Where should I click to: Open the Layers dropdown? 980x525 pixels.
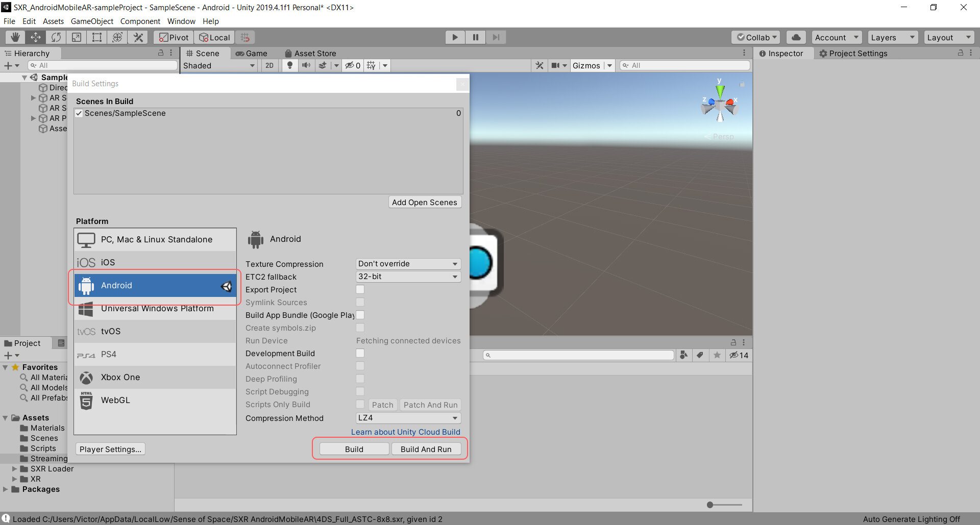[x=893, y=37]
